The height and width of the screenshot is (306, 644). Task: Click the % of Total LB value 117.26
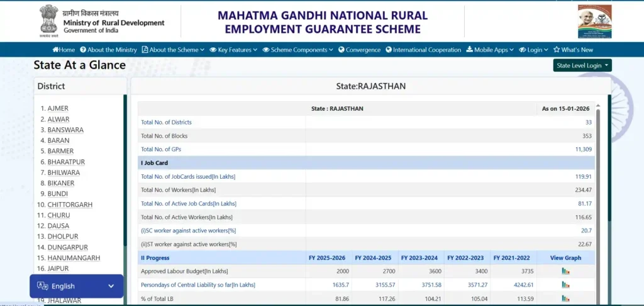[x=387, y=298]
